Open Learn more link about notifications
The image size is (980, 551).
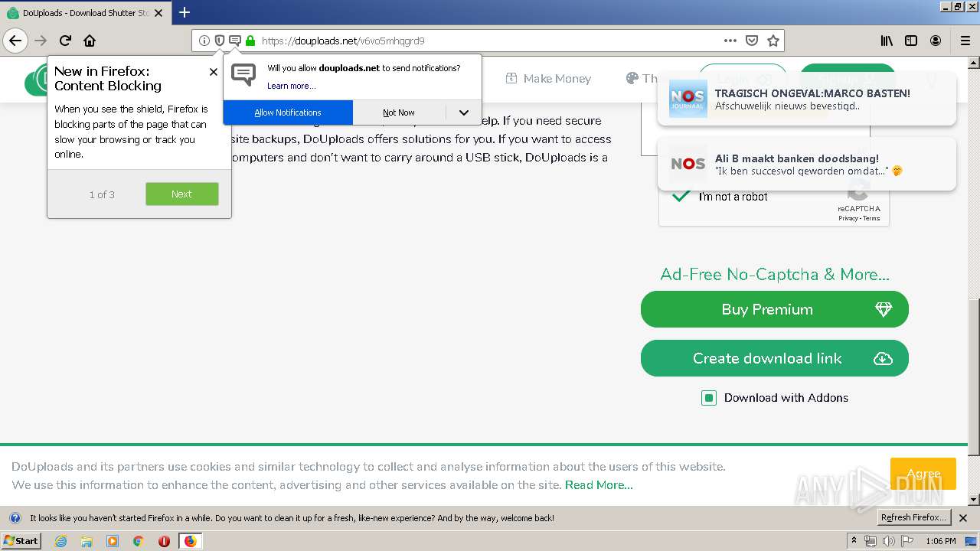click(x=291, y=86)
